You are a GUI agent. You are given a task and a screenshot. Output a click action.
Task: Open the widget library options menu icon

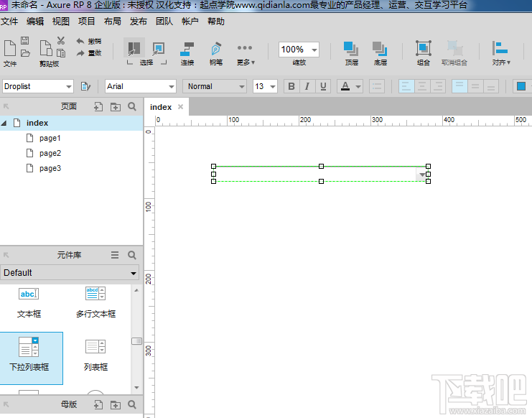115,255
